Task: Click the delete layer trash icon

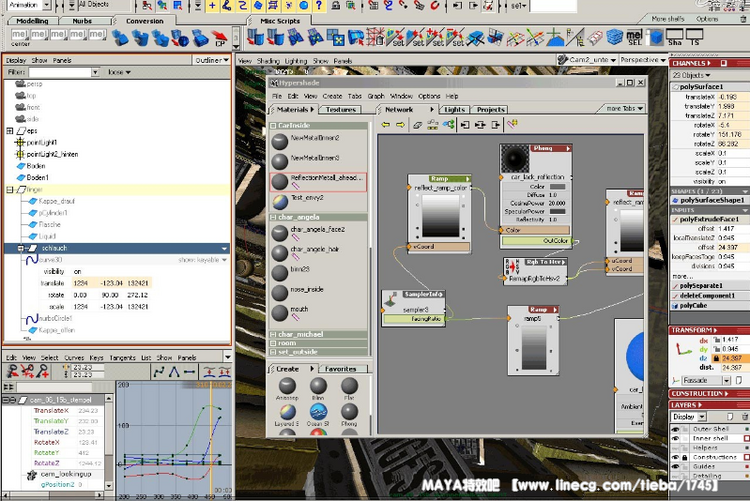Action: point(745,417)
